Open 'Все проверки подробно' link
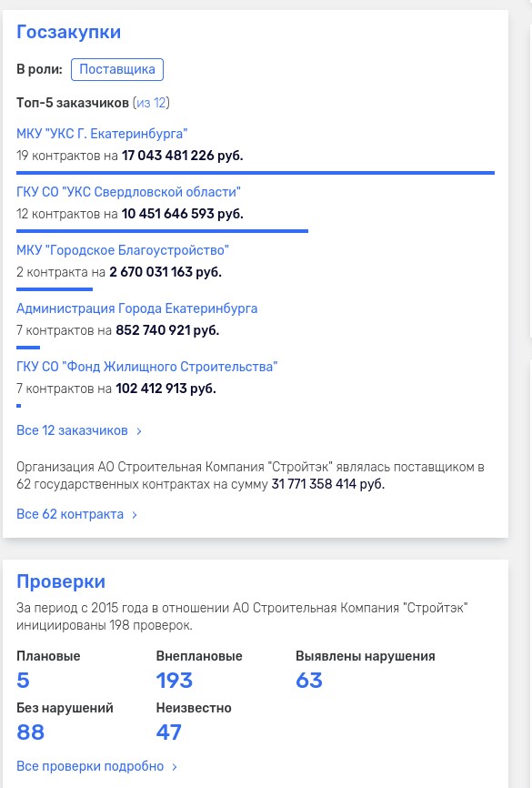This screenshot has height=788, width=532. (90, 766)
